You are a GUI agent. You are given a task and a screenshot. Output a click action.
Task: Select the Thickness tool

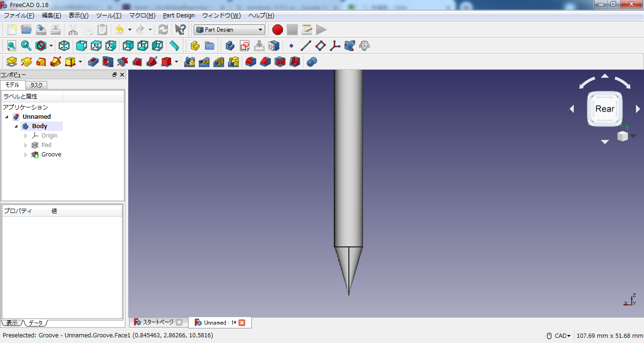(295, 62)
